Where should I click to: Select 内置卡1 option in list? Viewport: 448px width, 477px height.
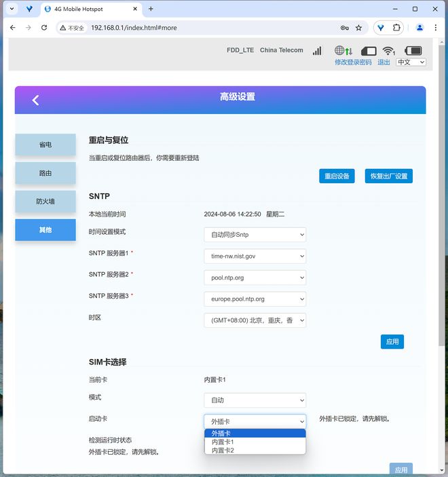(255, 442)
